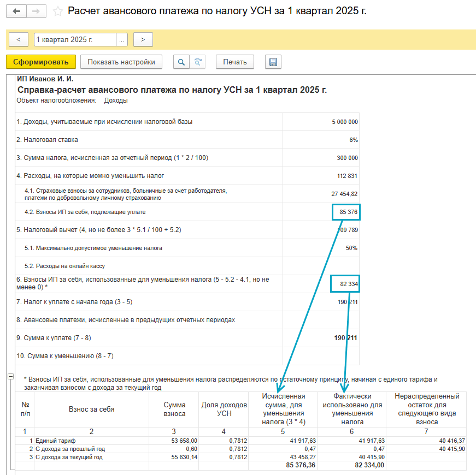Collapse the footnote group with minus box
This screenshot has width=476, height=475.
[10, 376]
